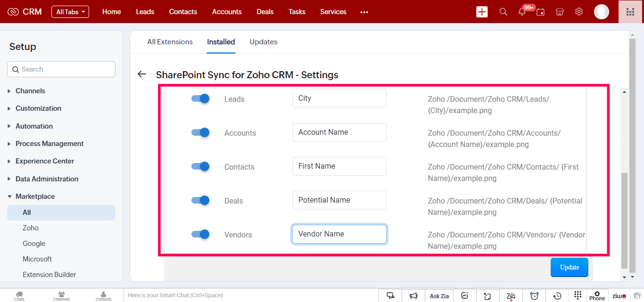Viewport: 644px width, 302px height.
Task: Disable the Deals sync toggle
Action: click(x=200, y=200)
